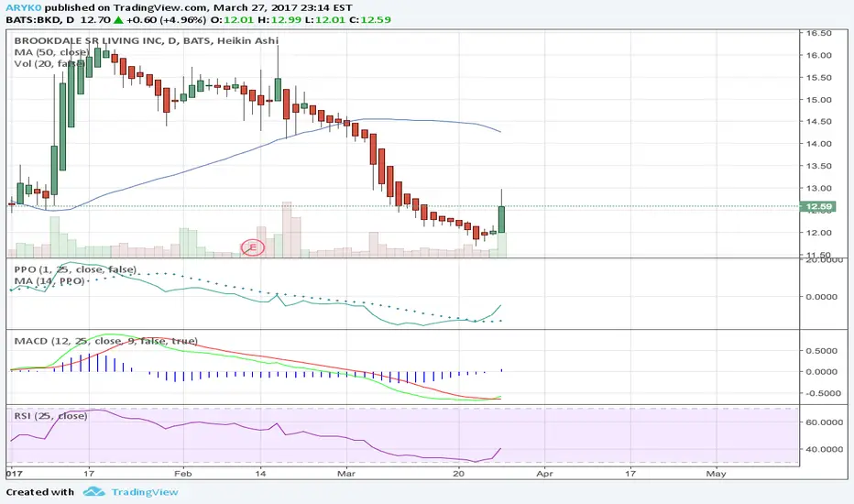
Task: Click the '20' date label on time axis
Action: (x=459, y=474)
